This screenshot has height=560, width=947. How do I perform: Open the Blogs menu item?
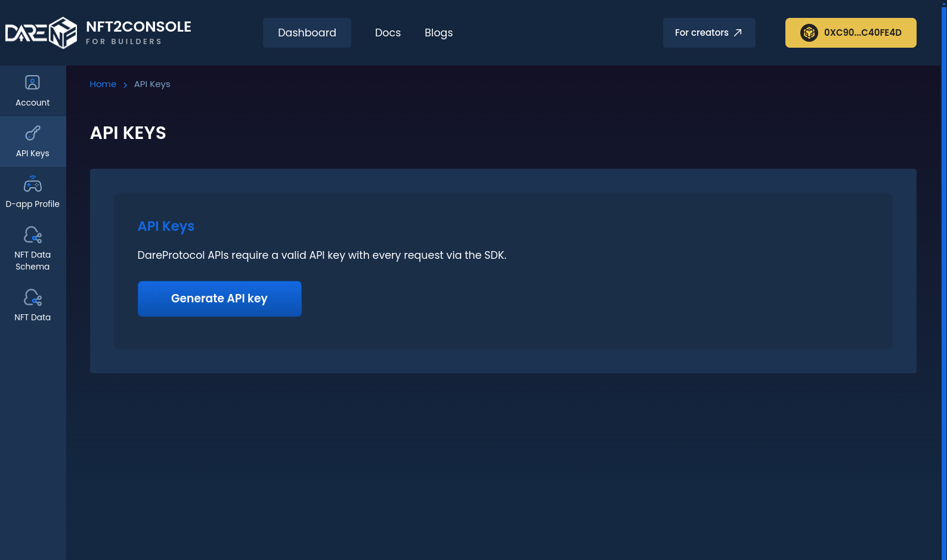click(438, 33)
